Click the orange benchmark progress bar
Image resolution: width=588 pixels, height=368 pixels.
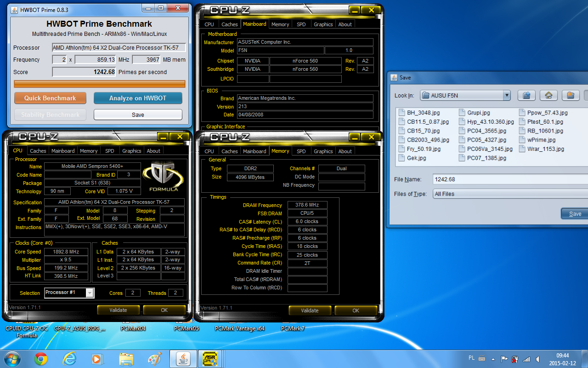tap(100, 84)
